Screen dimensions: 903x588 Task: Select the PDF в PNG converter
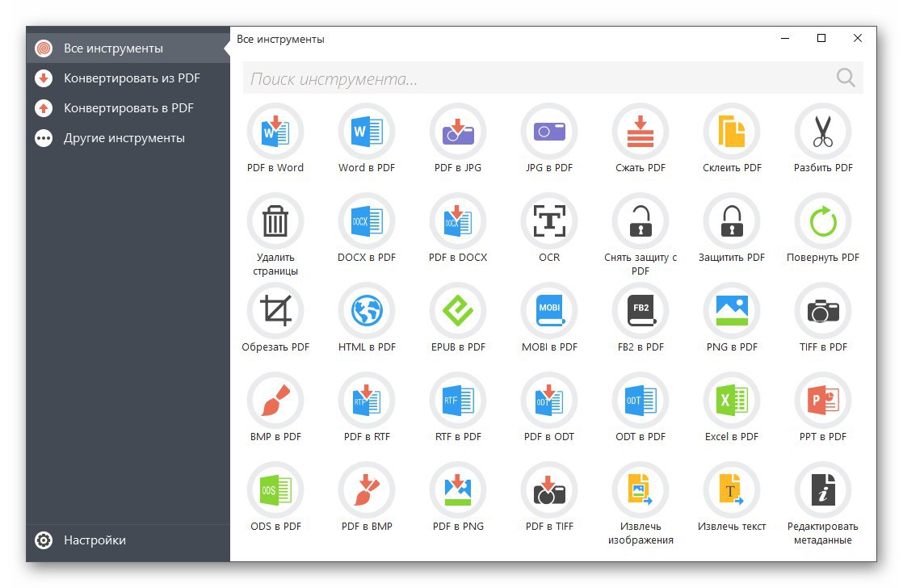pos(458,490)
